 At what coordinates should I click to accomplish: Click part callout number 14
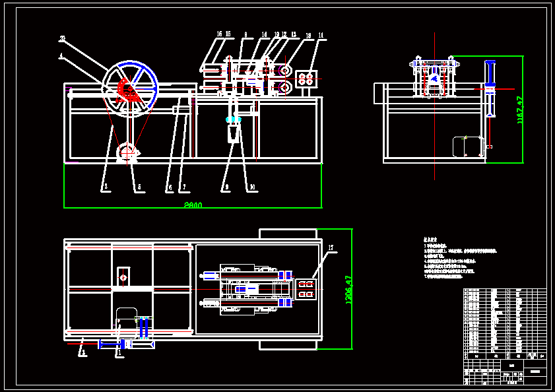pyautogui.click(x=264, y=34)
